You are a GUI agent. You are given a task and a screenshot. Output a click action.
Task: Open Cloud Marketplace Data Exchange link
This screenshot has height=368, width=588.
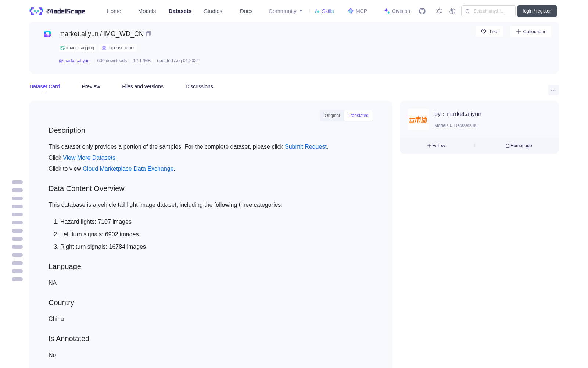pyautogui.click(x=128, y=169)
